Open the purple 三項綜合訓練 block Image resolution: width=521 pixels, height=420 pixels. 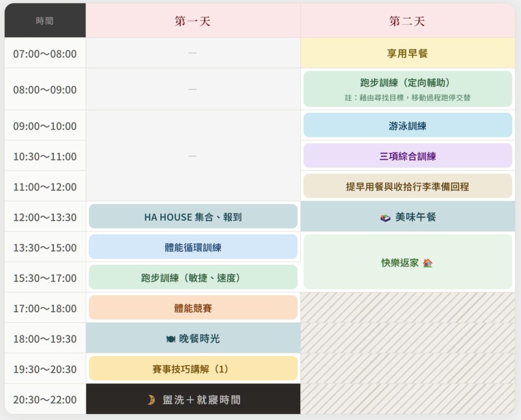pyautogui.click(x=407, y=156)
